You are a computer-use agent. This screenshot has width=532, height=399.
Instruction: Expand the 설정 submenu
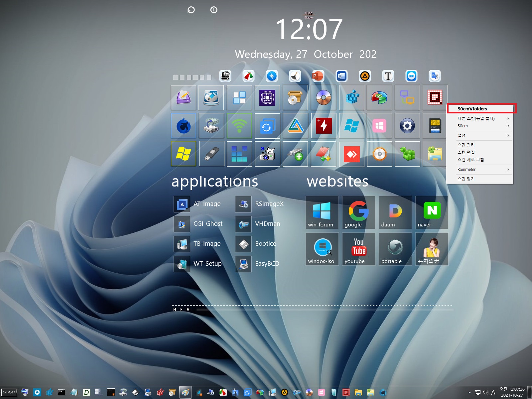click(480, 135)
